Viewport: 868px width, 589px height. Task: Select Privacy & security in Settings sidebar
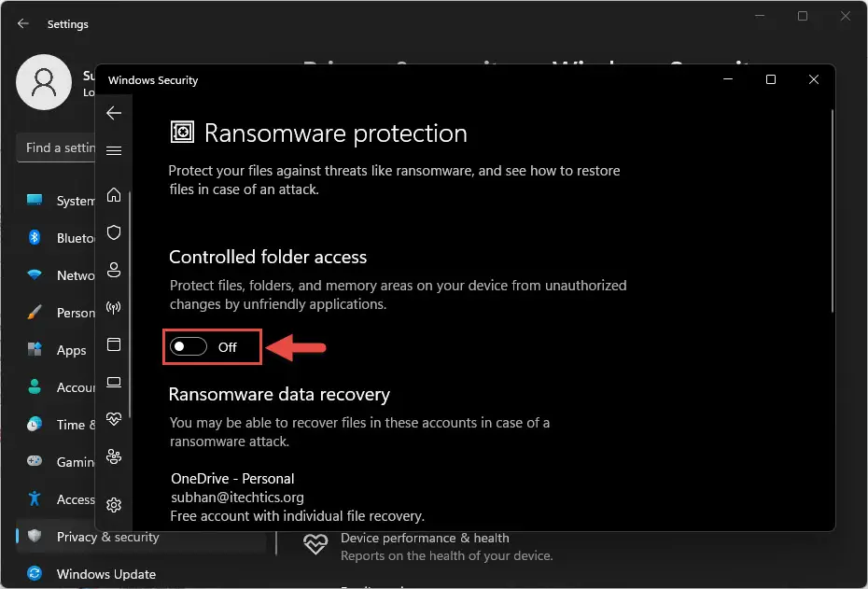141,537
